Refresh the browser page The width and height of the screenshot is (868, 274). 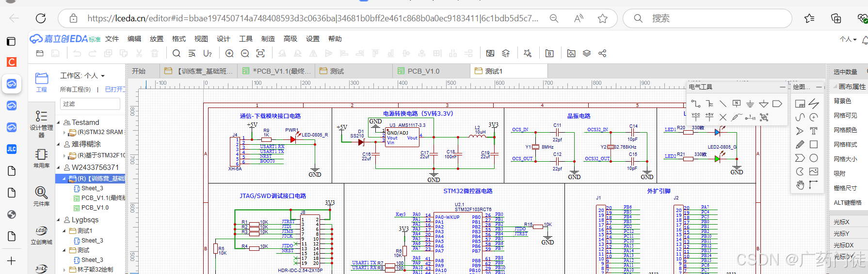[x=41, y=18]
